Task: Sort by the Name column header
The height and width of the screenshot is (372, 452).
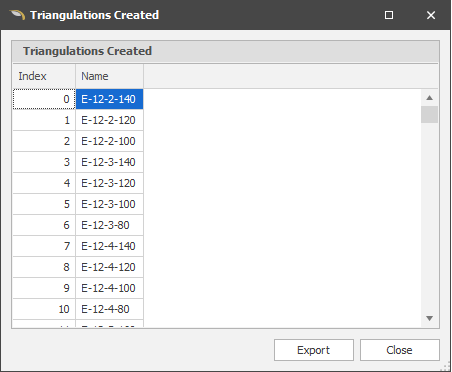Action: pos(110,76)
